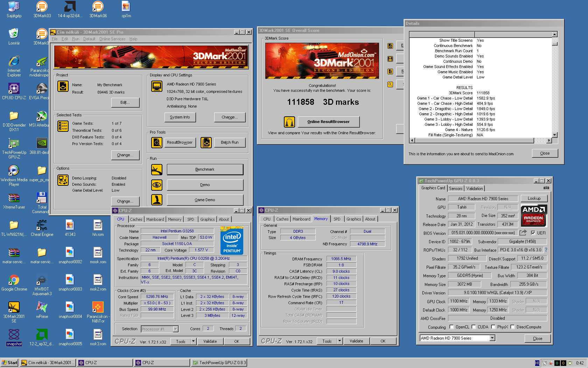
Task: Close the Details dialog with Close button
Action: (545, 154)
